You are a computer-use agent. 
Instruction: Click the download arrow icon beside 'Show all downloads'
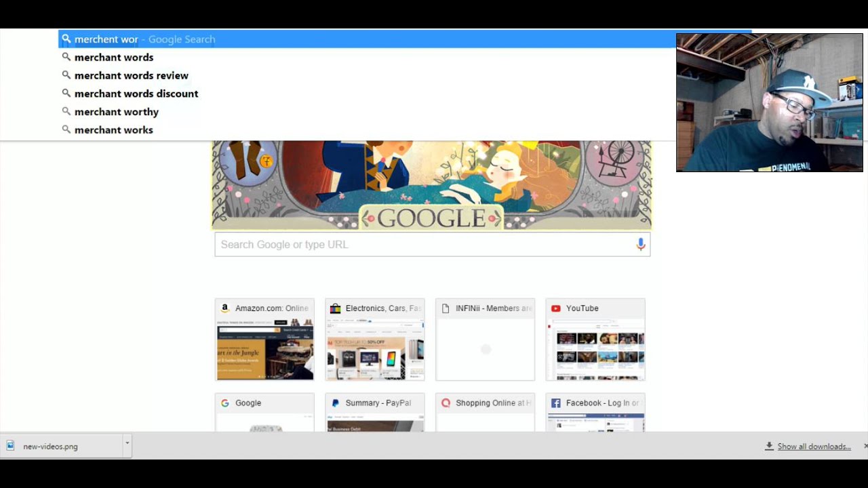pyautogui.click(x=769, y=446)
